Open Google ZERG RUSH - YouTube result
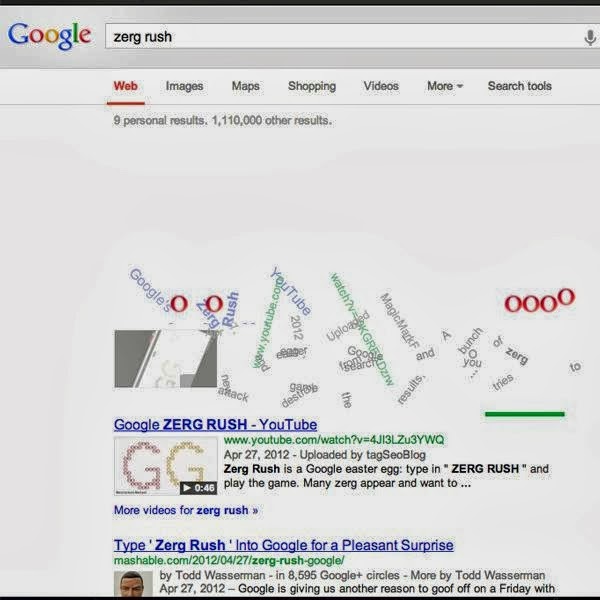 pos(215,424)
